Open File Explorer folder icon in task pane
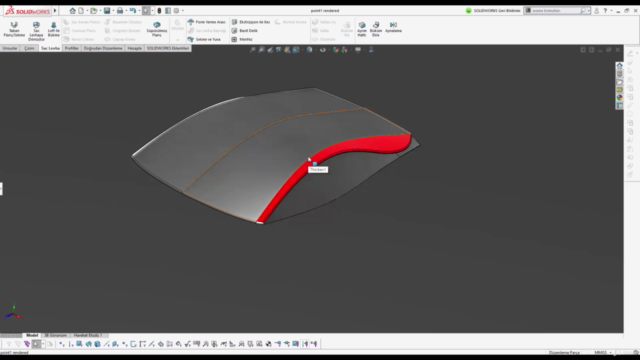 [x=620, y=82]
